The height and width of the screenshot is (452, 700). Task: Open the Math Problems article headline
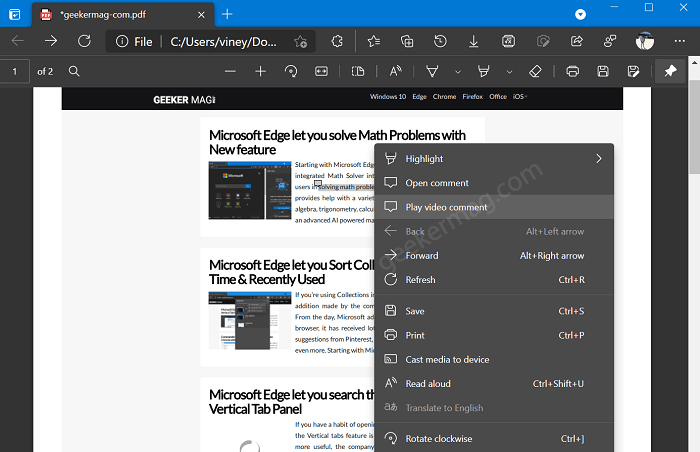(x=337, y=142)
